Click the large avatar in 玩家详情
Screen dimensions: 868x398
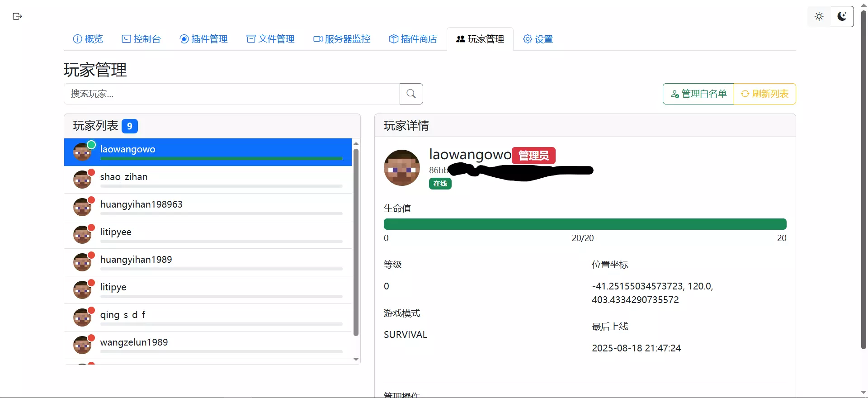(x=402, y=168)
